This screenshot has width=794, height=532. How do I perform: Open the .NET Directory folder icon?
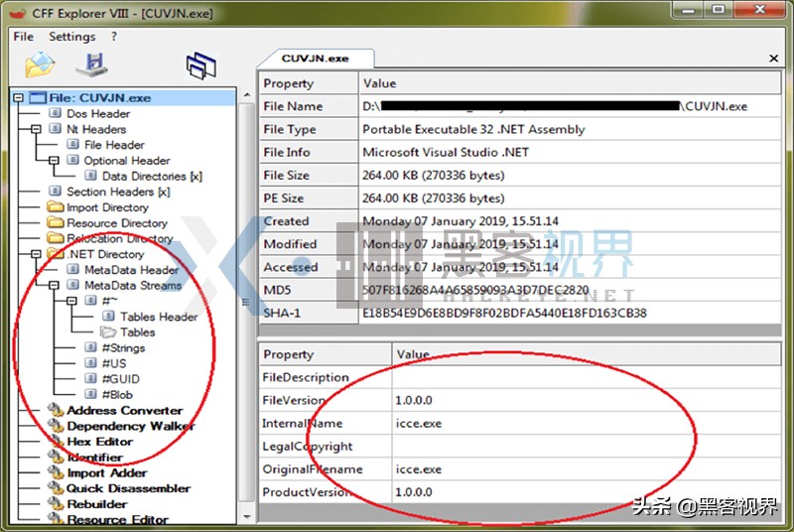coord(56,254)
